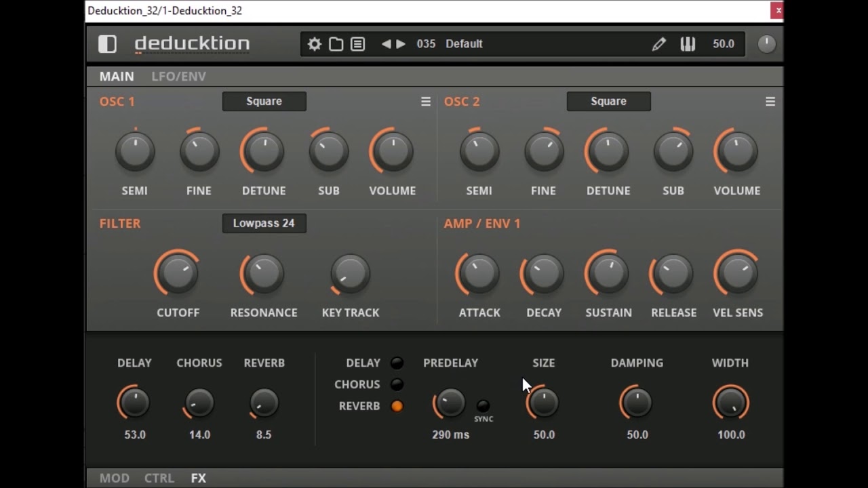Click the REVERB mix knob at 8.5
868x488 pixels.
pyautogui.click(x=264, y=403)
